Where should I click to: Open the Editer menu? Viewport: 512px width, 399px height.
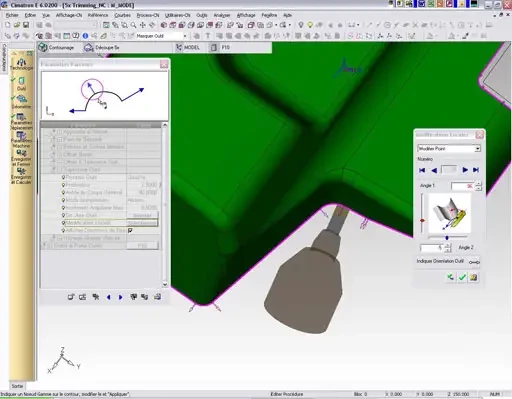click(30, 15)
